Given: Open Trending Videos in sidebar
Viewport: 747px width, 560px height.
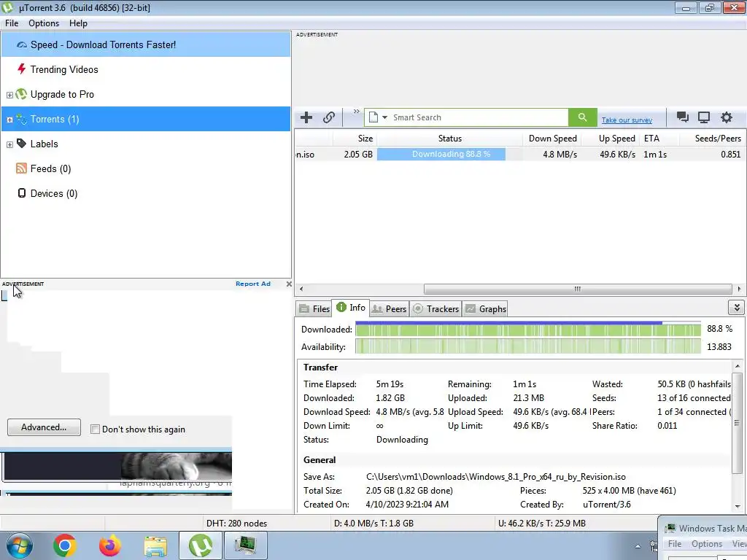Looking at the screenshot, I should pyautogui.click(x=146, y=69).
